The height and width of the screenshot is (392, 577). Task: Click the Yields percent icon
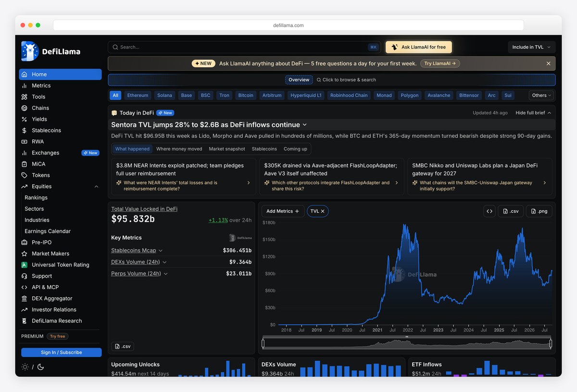(x=25, y=119)
